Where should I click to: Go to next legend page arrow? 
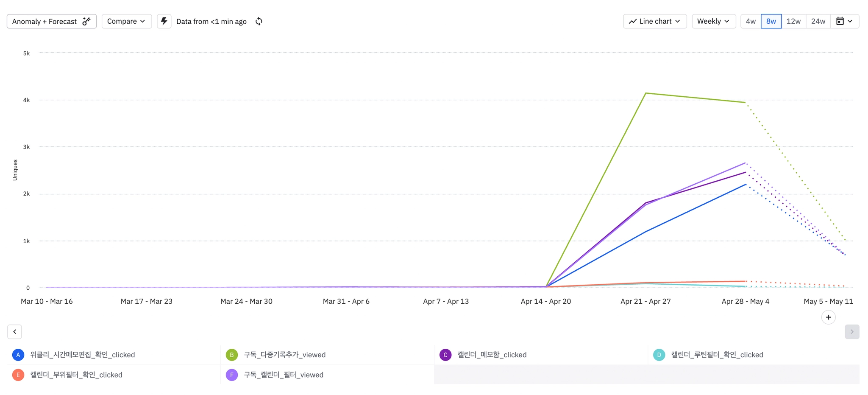(851, 332)
